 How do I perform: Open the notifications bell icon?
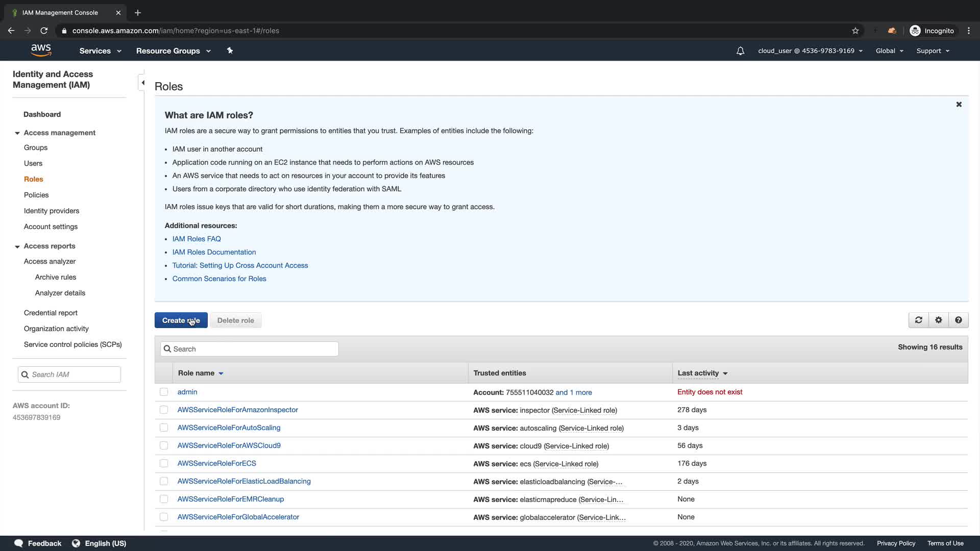(740, 51)
